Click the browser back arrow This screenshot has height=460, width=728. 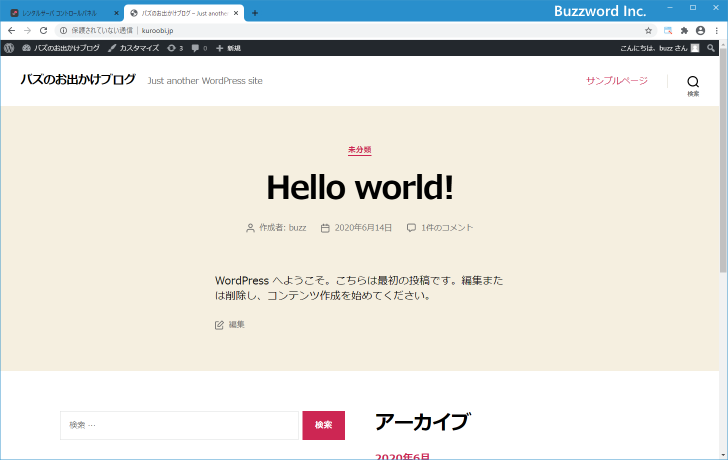coord(12,31)
